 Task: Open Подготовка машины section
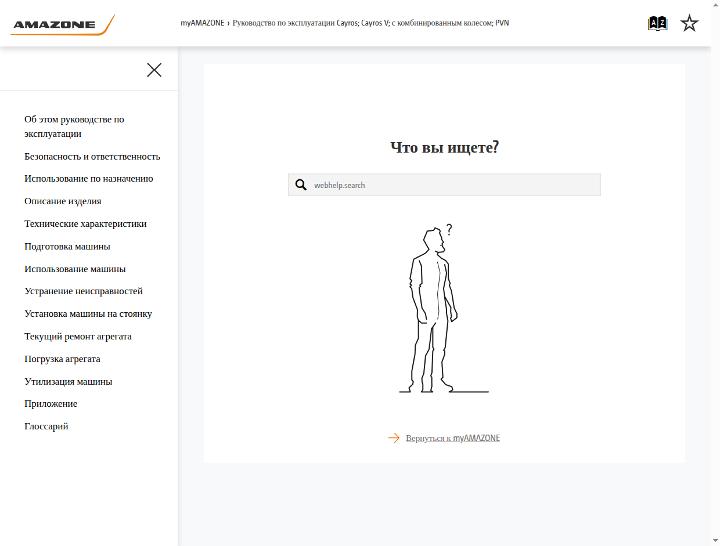coord(68,247)
